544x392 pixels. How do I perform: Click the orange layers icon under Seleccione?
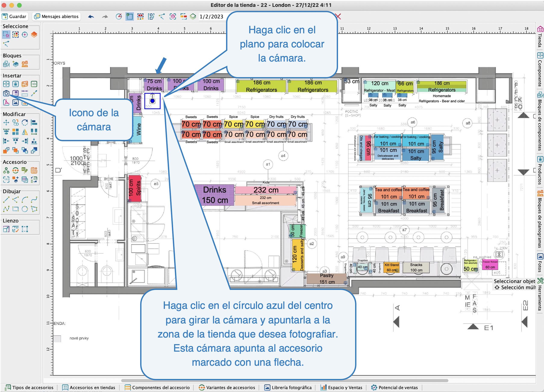pos(34,35)
